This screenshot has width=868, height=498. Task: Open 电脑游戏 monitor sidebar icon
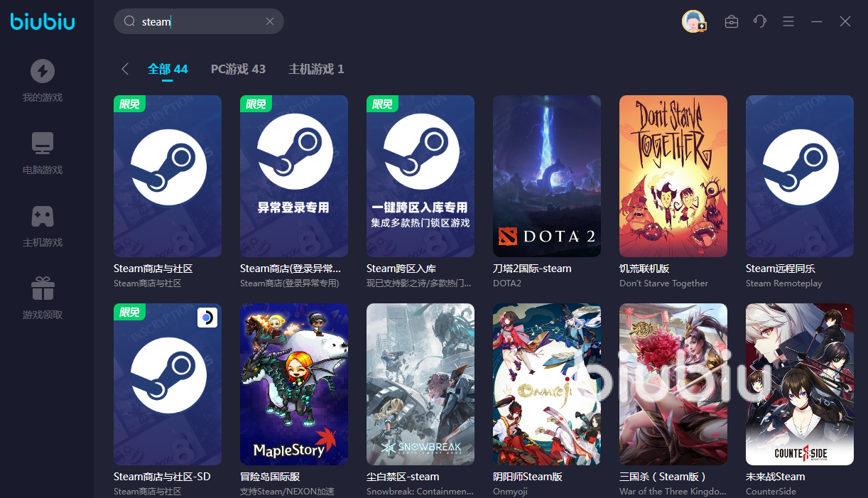[x=43, y=144]
